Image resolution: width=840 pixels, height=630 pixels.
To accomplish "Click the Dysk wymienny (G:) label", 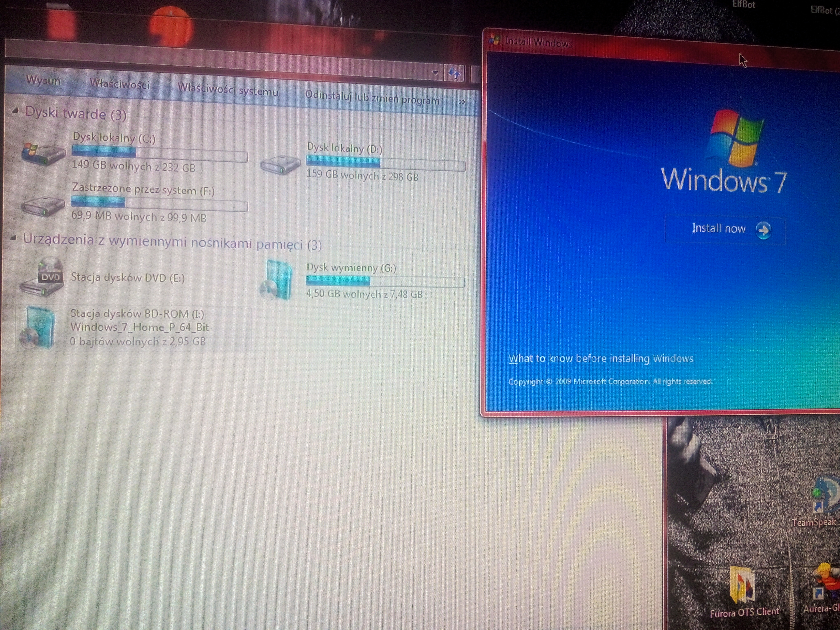I will pos(351,268).
